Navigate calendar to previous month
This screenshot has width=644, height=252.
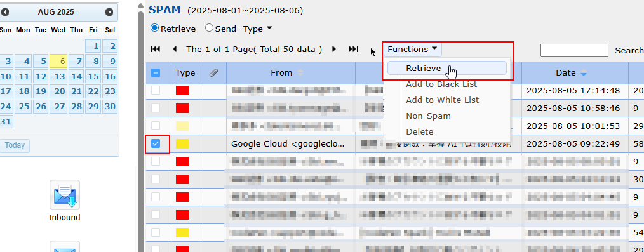click(x=5, y=12)
